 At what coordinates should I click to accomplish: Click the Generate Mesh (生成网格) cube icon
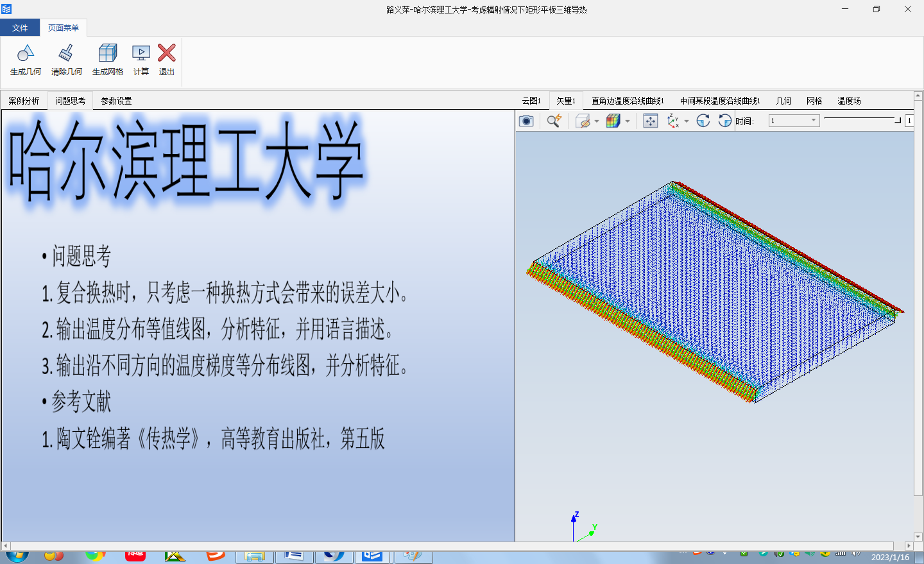click(108, 53)
